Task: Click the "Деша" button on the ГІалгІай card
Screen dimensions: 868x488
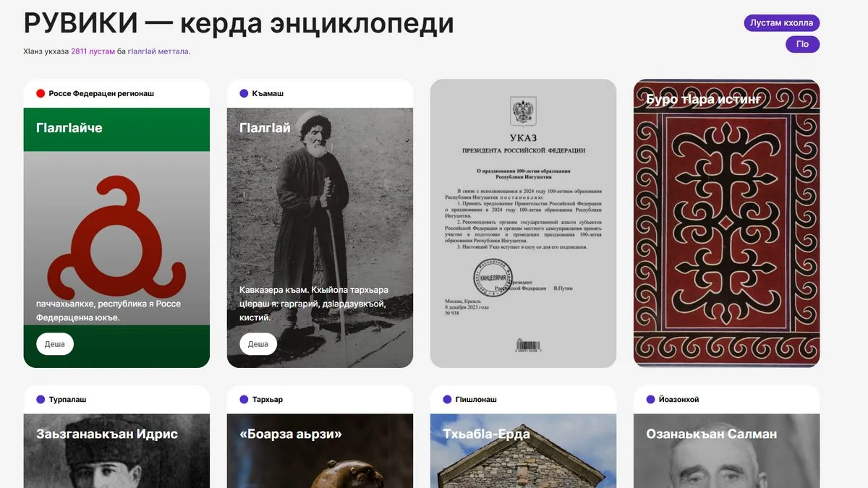Action: click(x=258, y=344)
